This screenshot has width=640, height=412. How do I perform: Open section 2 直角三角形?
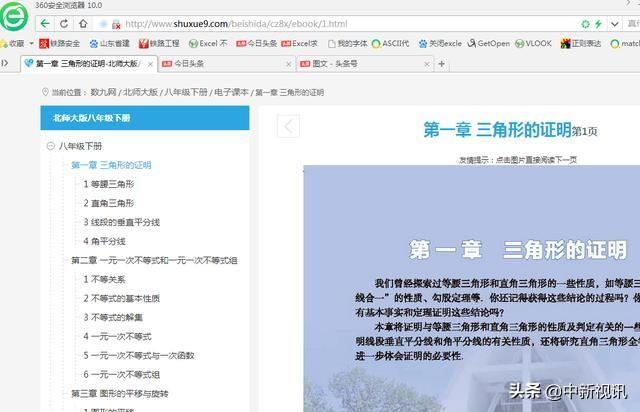[109, 203]
